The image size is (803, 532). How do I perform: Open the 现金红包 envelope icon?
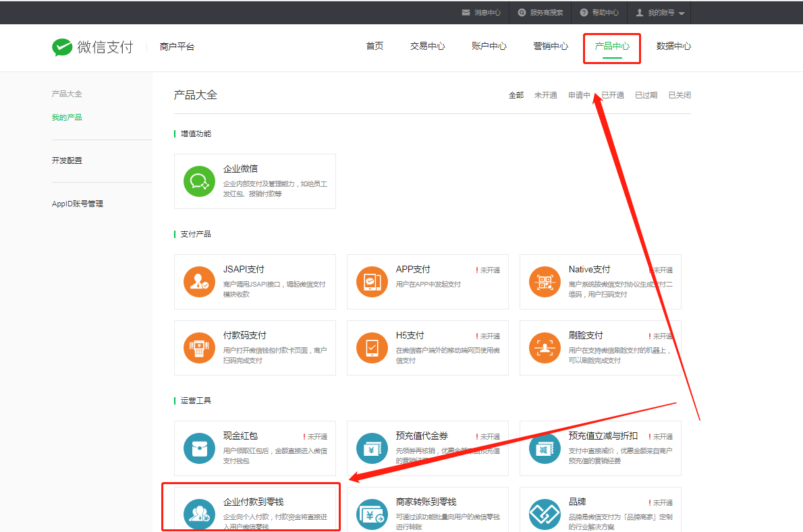pyautogui.click(x=199, y=448)
